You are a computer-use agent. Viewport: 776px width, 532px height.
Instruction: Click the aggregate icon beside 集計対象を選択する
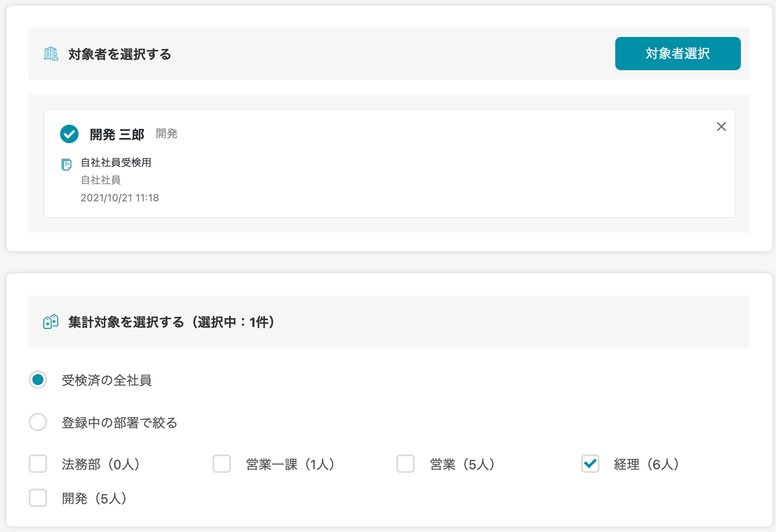(x=51, y=321)
